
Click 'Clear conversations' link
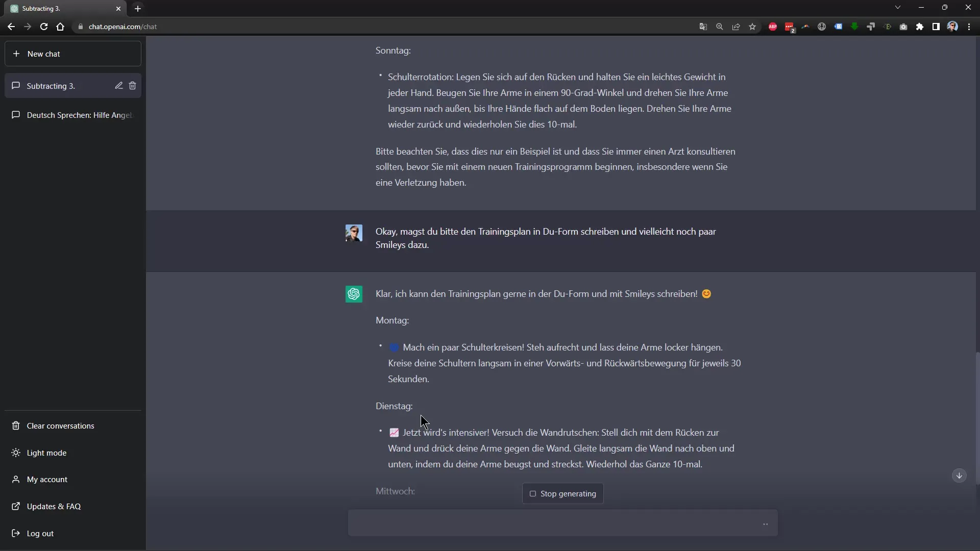60,425
